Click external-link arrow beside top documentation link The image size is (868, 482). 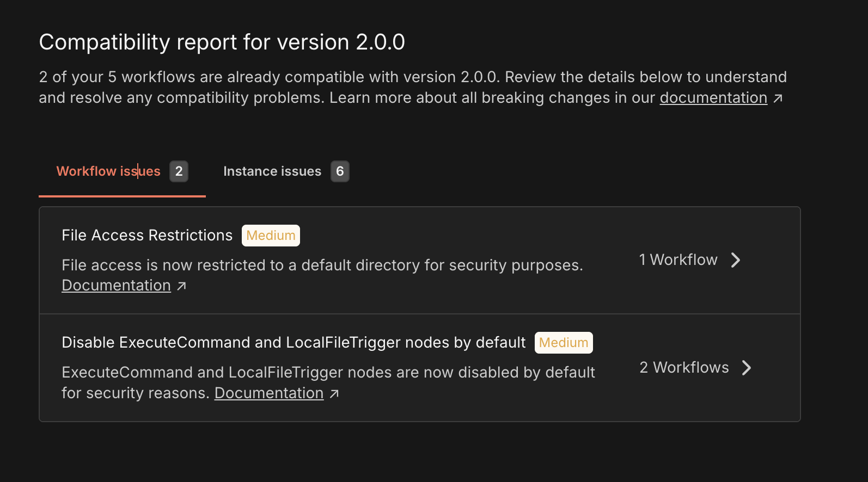778,98
